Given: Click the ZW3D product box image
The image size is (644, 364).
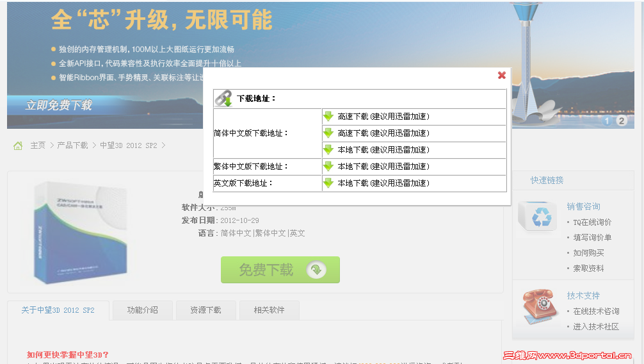Looking at the screenshot, I should tap(81, 234).
